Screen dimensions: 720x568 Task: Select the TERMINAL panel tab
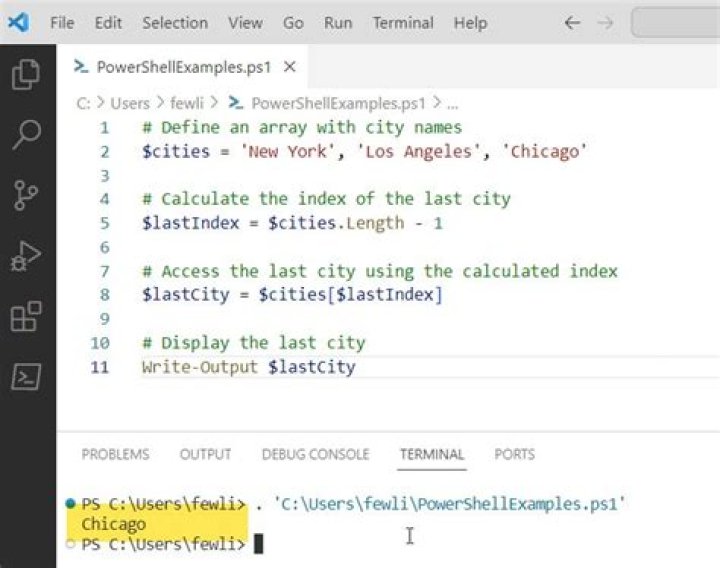click(432, 454)
